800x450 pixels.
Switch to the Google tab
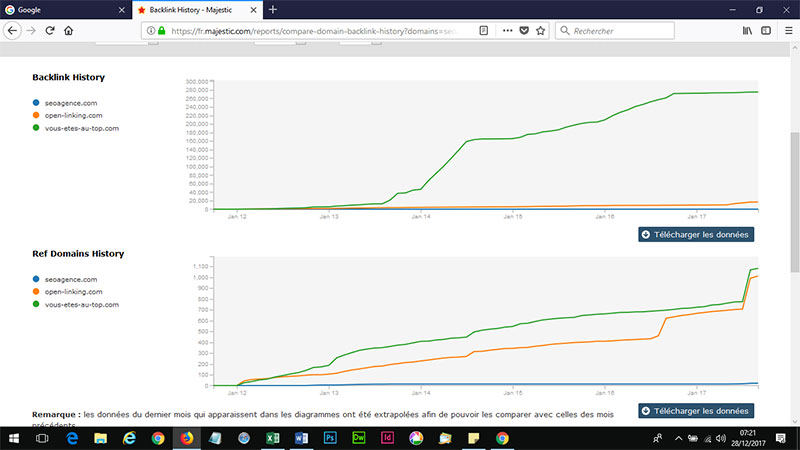[65, 10]
